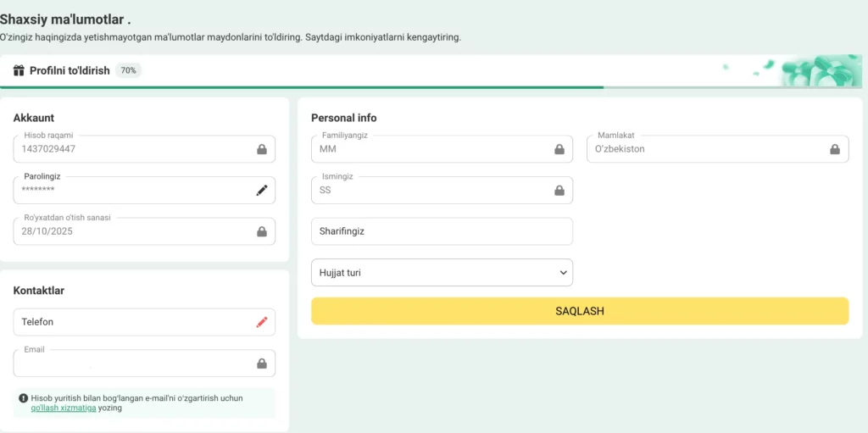
Task: Click the red pencil icon in Telefon field
Action: point(262,322)
